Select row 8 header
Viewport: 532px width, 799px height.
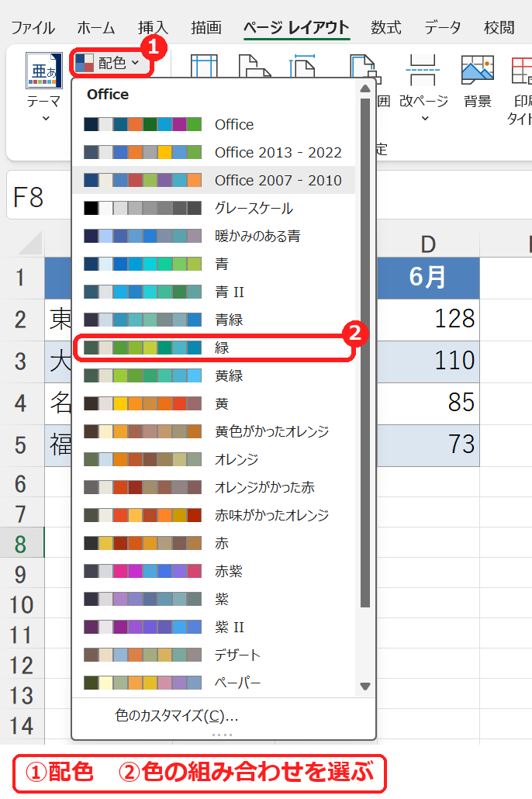pos(22,543)
